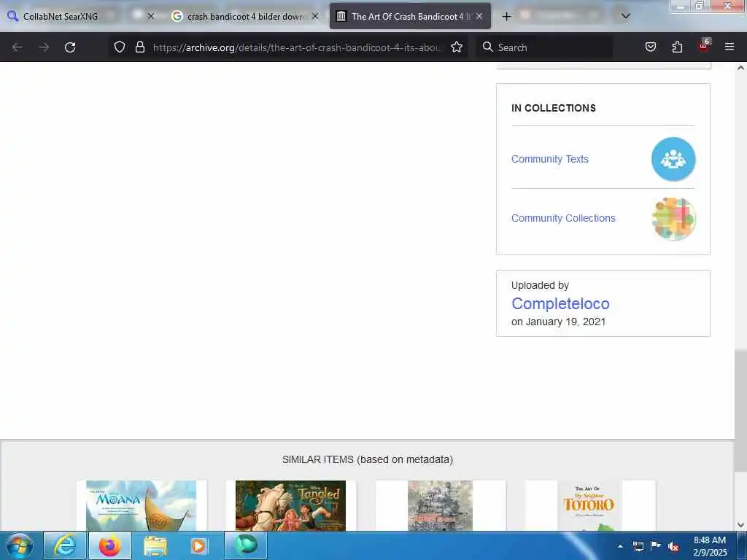
Task: Open the green globe taskbar application
Action: [x=245, y=545]
